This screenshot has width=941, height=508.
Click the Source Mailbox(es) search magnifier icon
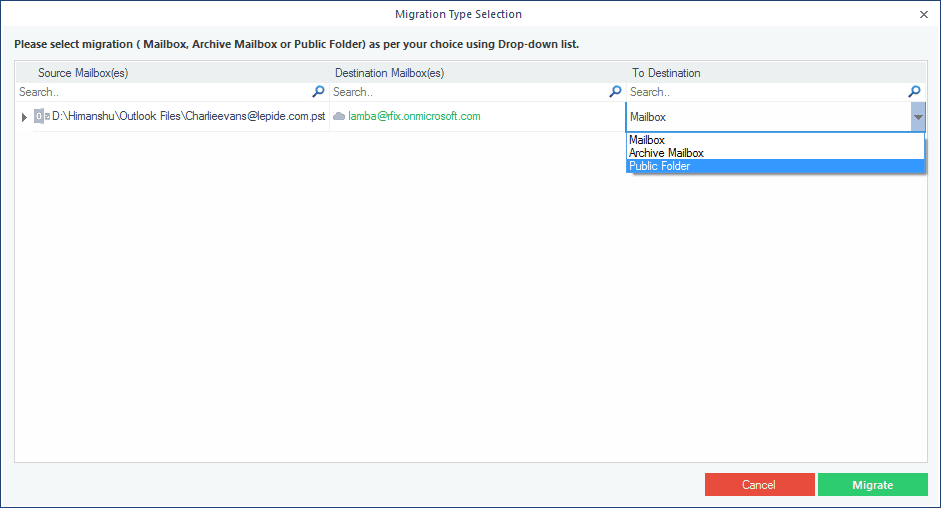(x=318, y=91)
